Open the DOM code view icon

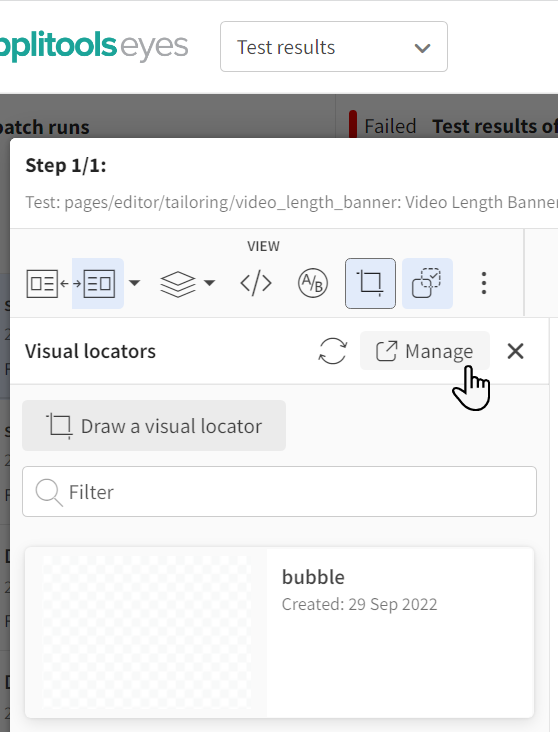click(x=256, y=283)
